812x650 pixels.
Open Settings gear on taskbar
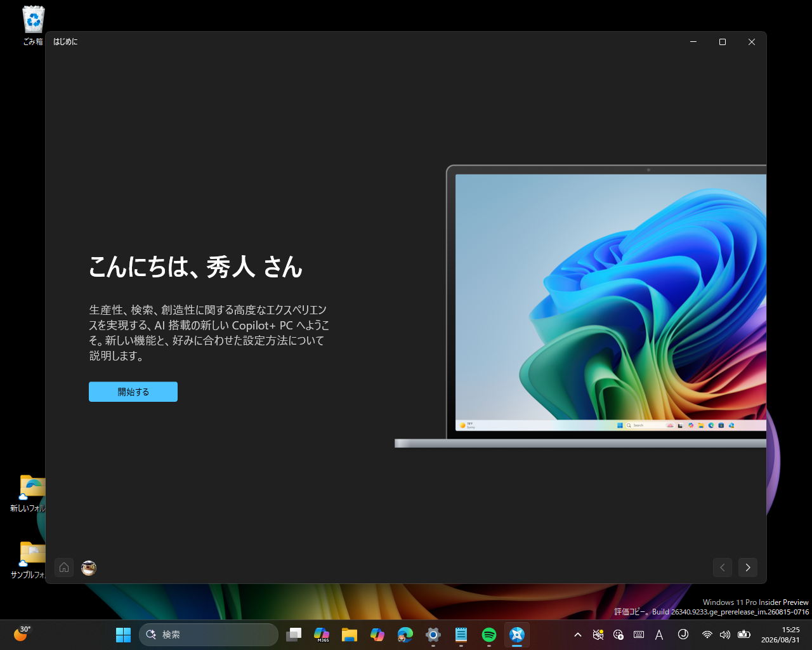pos(433,635)
